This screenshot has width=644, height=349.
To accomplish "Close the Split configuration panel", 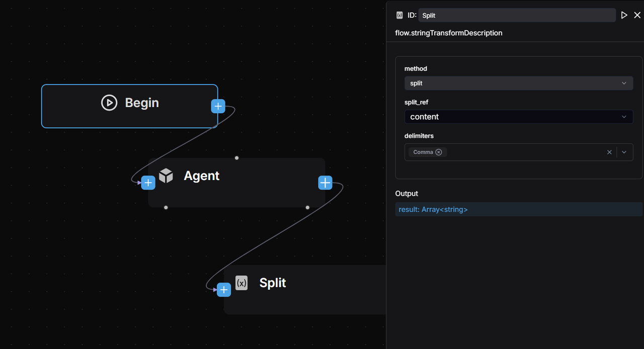I will coord(637,15).
